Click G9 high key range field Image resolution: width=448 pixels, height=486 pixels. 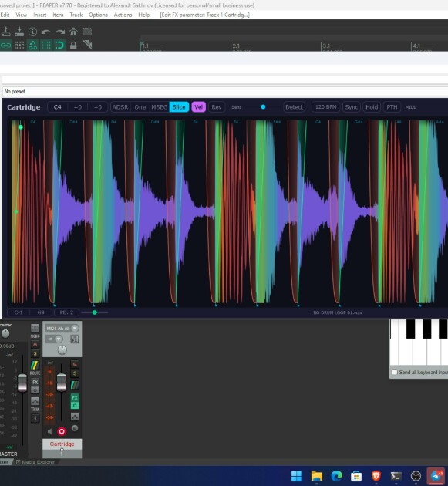(41, 312)
